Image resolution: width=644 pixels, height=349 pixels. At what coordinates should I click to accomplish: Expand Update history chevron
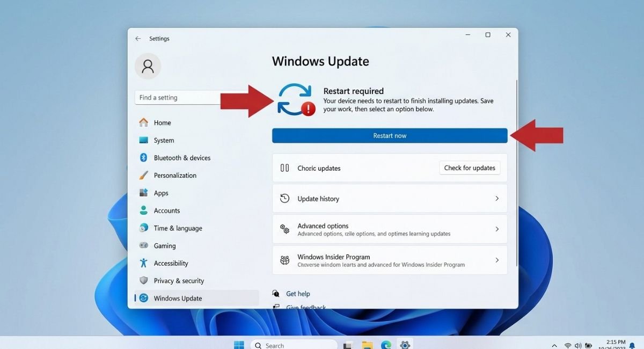[x=497, y=199]
